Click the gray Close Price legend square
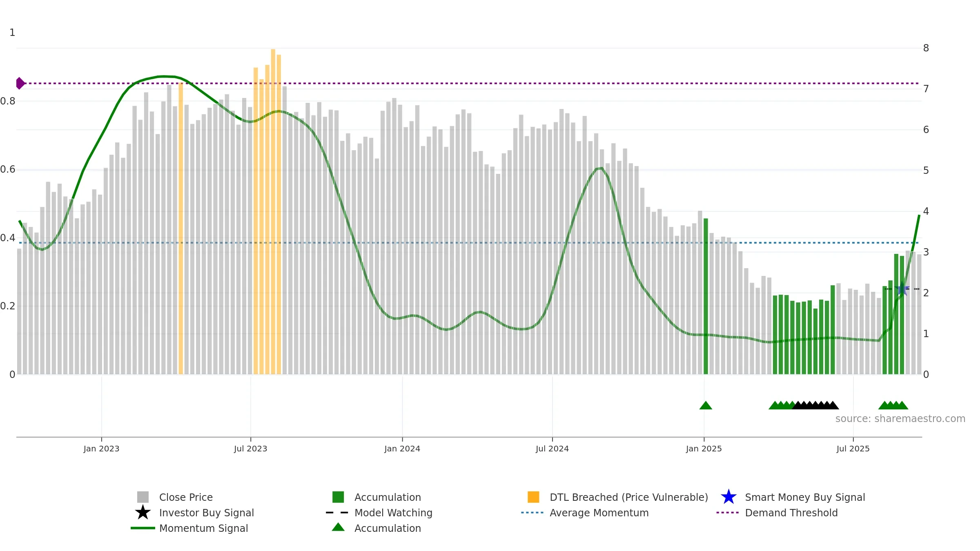980x551 pixels. tap(143, 497)
